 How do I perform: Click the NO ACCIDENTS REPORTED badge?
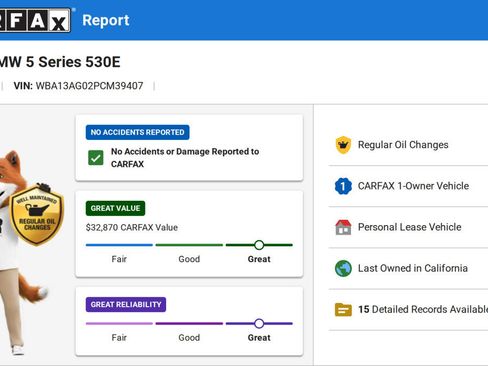(137, 132)
